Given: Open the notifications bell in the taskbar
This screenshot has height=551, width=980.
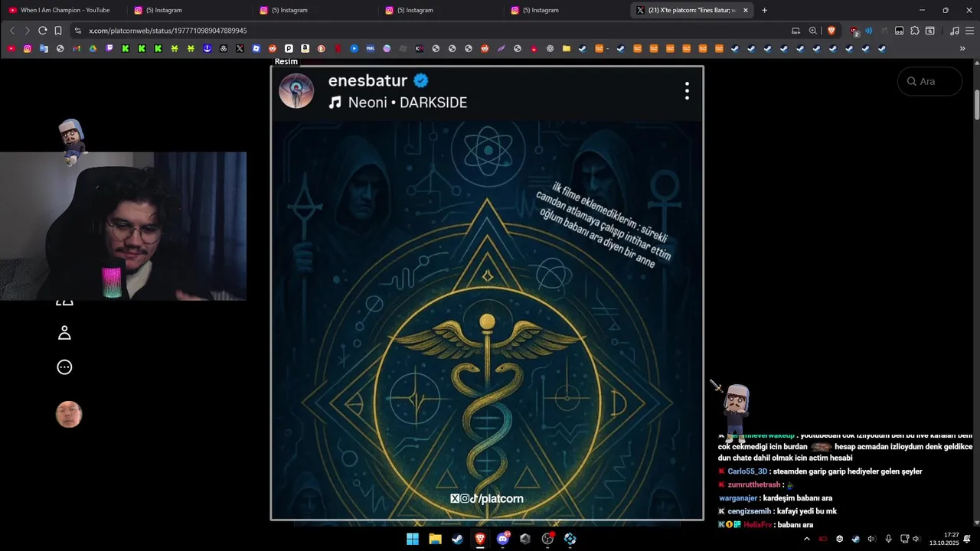Looking at the screenshot, I should pyautogui.click(x=967, y=539).
